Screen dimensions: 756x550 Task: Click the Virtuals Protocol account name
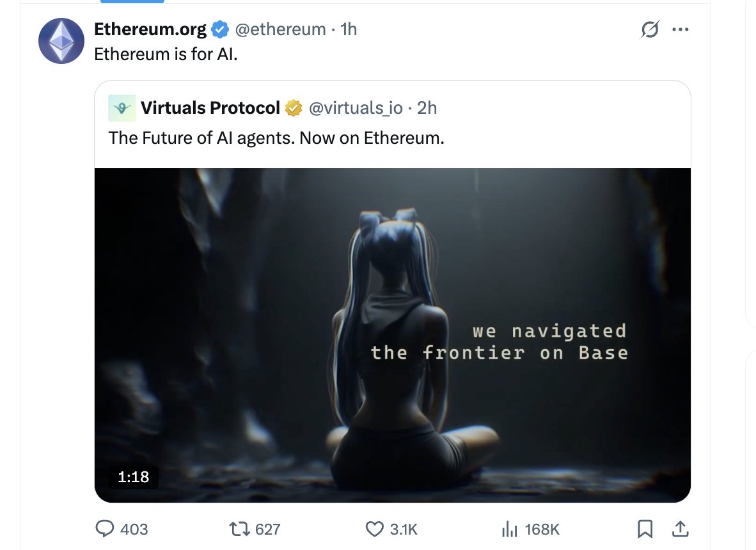(x=210, y=108)
